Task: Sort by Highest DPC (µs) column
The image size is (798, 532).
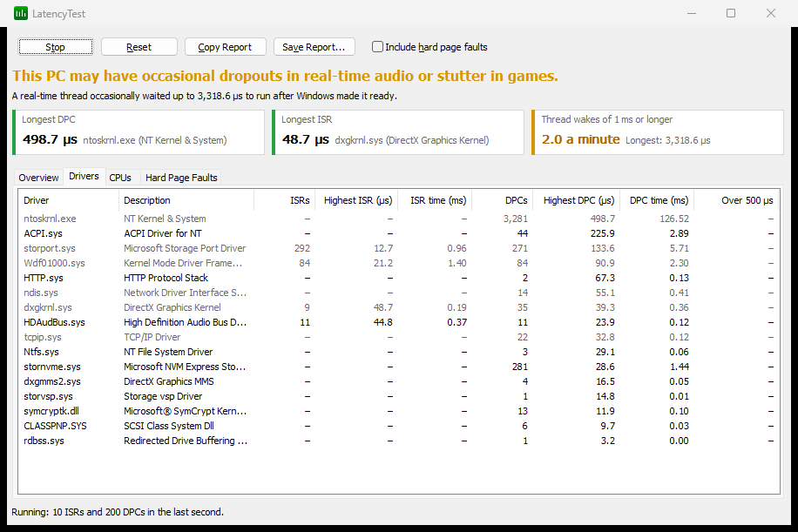Action: pyautogui.click(x=576, y=200)
